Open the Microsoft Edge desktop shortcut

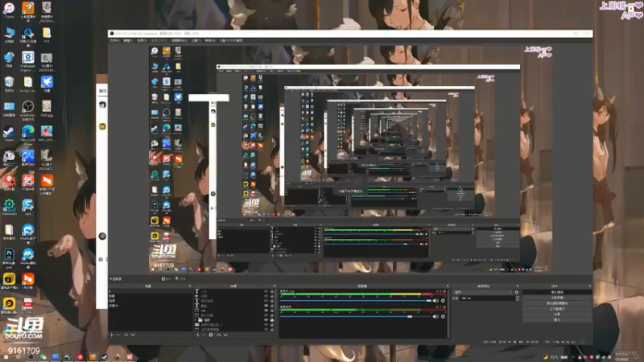28,134
